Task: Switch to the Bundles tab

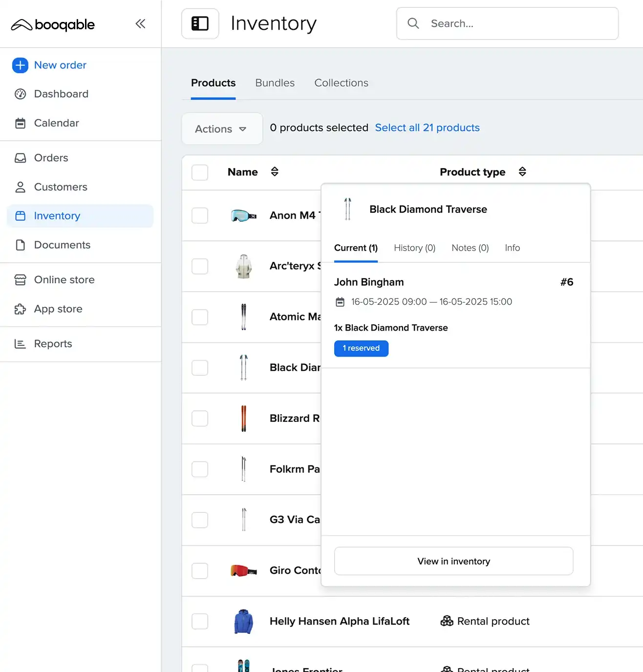Action: 275,83
